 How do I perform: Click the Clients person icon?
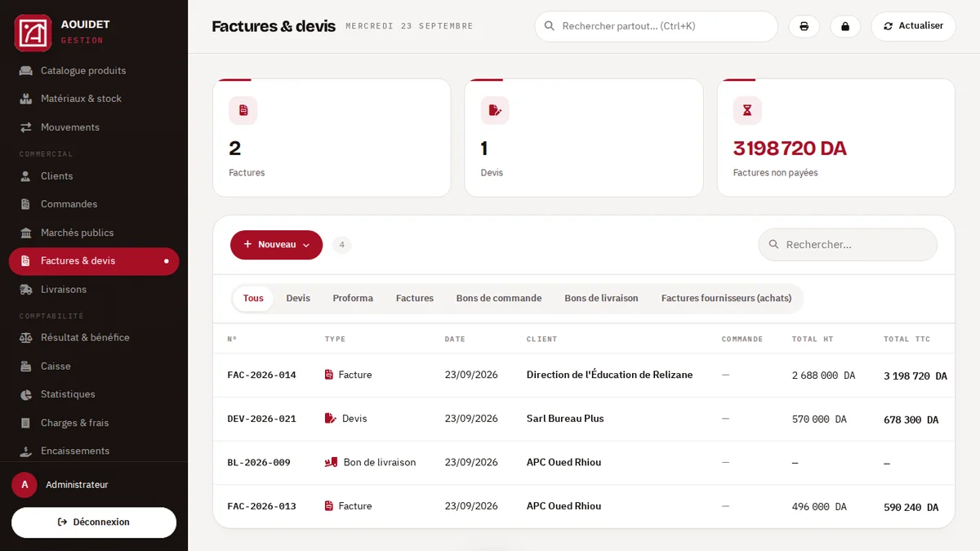coord(26,176)
